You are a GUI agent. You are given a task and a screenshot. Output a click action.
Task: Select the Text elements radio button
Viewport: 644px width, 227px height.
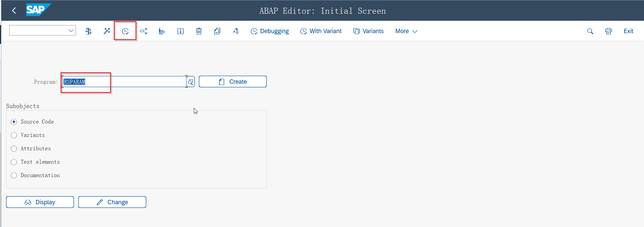14,162
